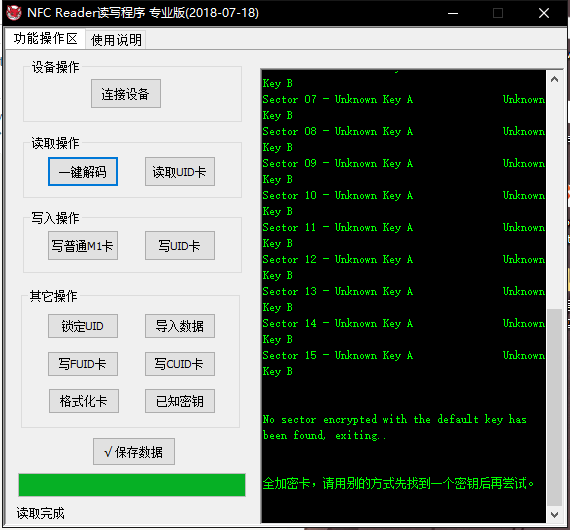Viewport: 570px width, 530px height.
Task: Open the 已知密钥 known keys option
Action: pos(180,401)
